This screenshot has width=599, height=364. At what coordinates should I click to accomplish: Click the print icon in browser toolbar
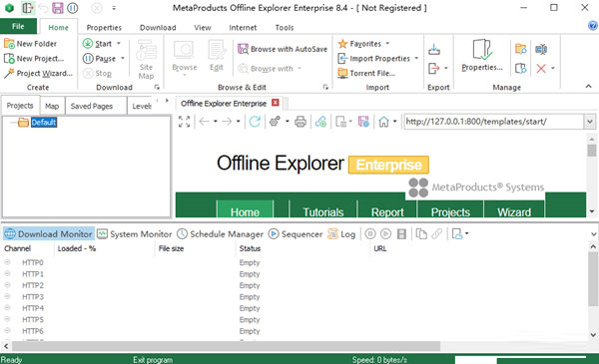[x=300, y=122]
